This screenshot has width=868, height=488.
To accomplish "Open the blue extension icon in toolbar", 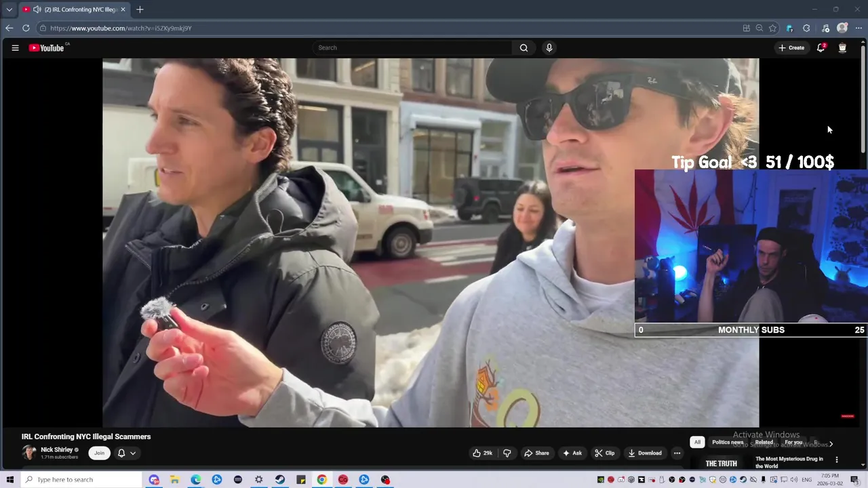I will [x=789, y=28].
